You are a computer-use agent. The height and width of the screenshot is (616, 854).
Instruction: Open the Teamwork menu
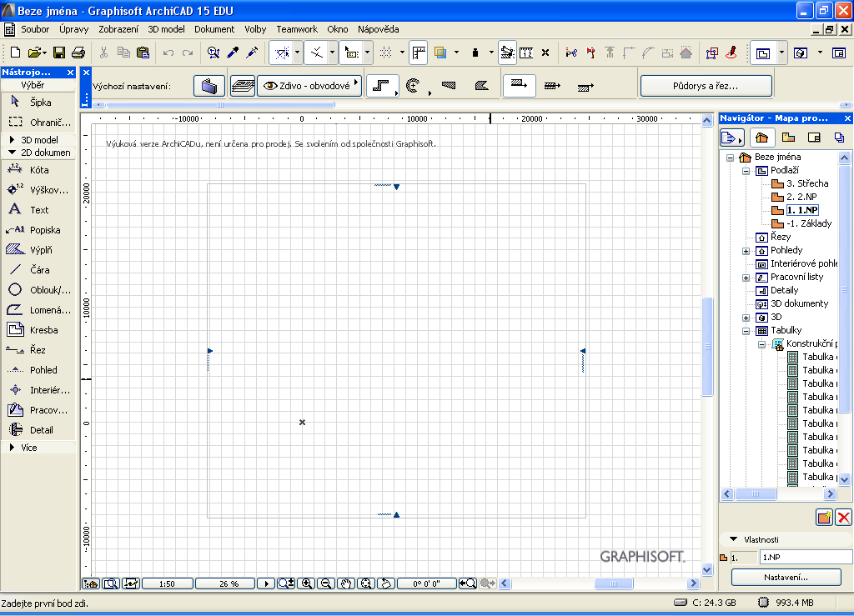tap(297, 29)
